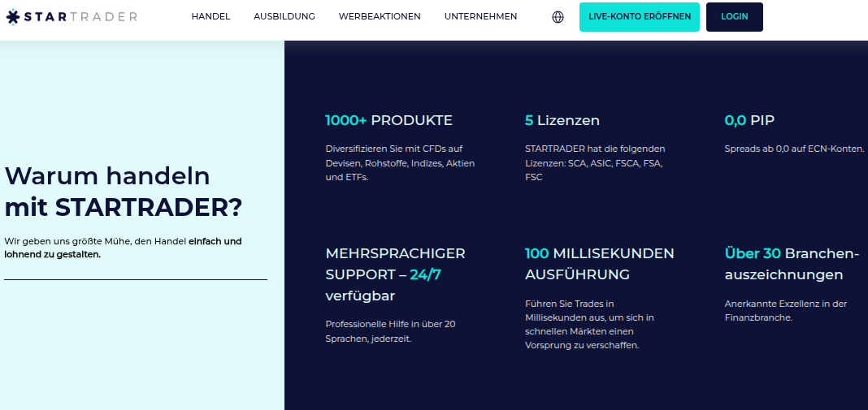This screenshot has width=868, height=410.
Task: Select the '1000+ PRODUKTE' heading
Action: [x=388, y=120]
